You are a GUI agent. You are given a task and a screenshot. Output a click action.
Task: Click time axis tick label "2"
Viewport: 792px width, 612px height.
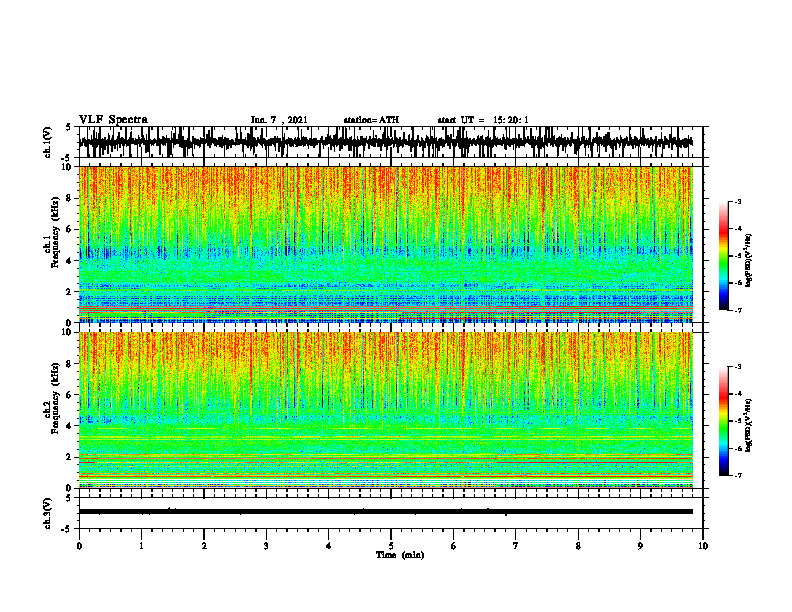coord(204,546)
